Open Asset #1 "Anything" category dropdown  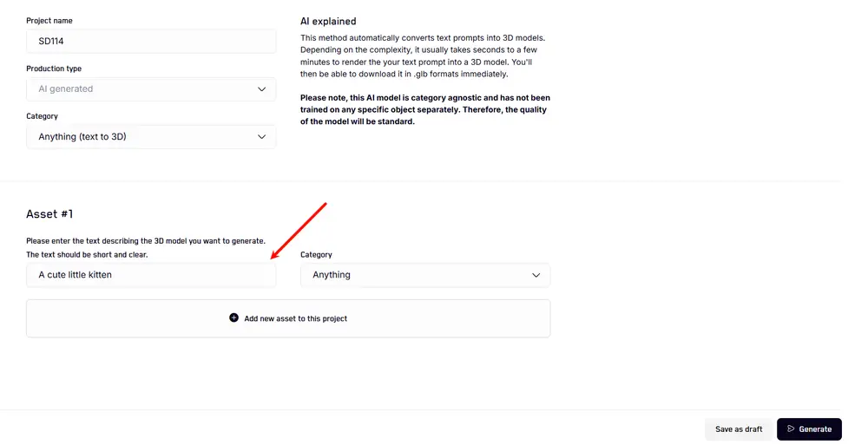(x=424, y=275)
